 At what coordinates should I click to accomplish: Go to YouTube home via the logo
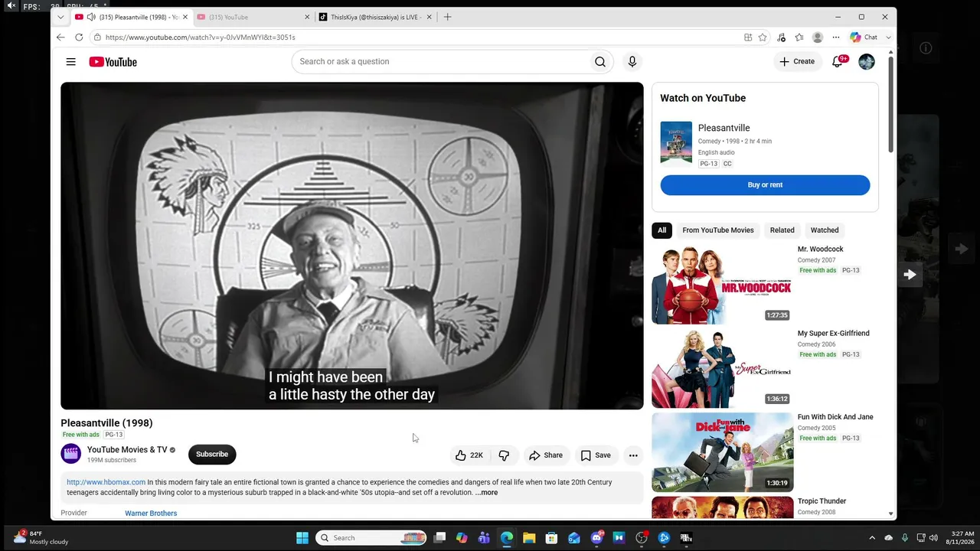point(113,62)
